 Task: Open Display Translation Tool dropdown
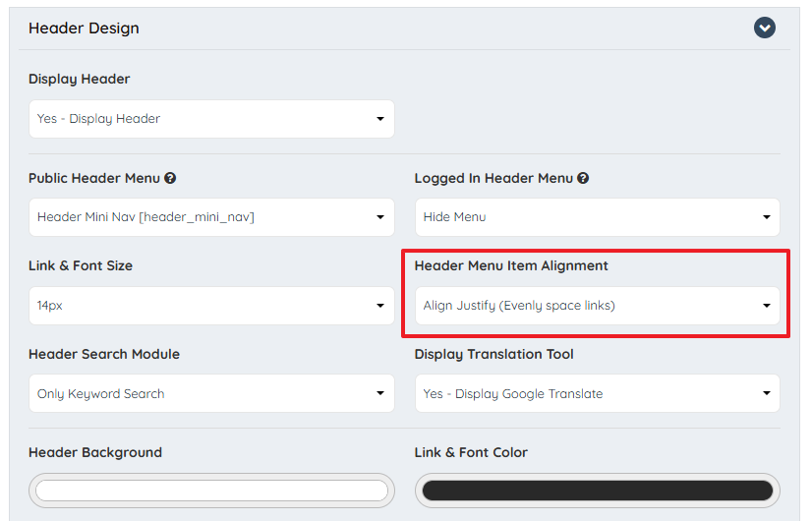click(597, 393)
